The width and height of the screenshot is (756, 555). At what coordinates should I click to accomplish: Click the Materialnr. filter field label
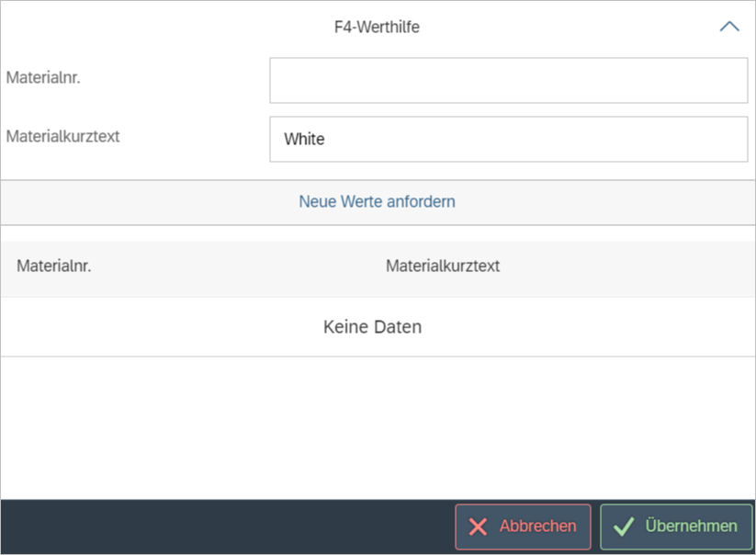43,77
